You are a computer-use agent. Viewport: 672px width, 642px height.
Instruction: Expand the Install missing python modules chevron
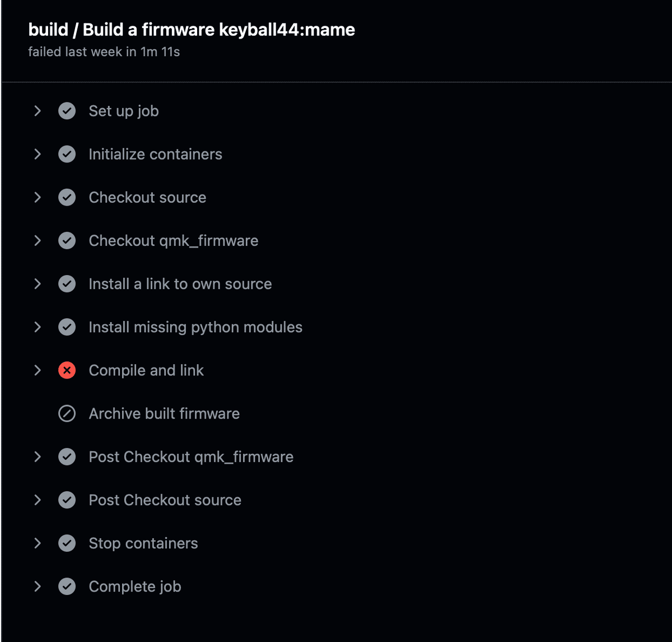coord(38,327)
